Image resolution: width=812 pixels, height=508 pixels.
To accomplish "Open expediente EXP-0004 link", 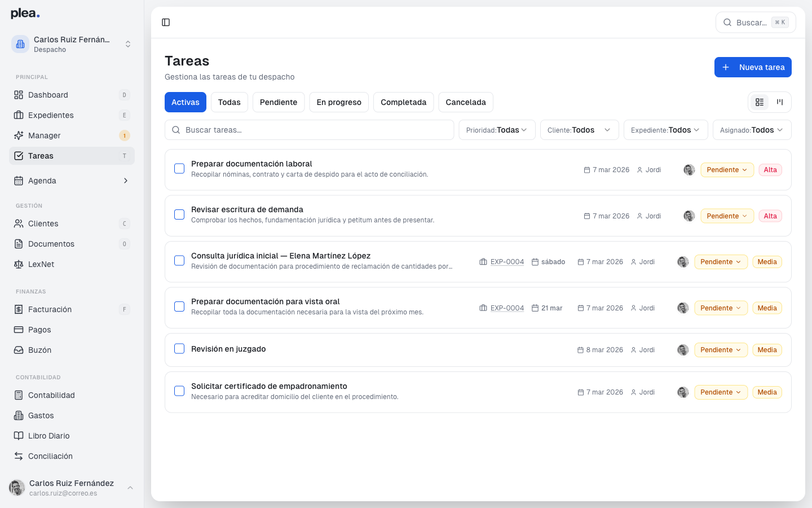I will pos(507,261).
